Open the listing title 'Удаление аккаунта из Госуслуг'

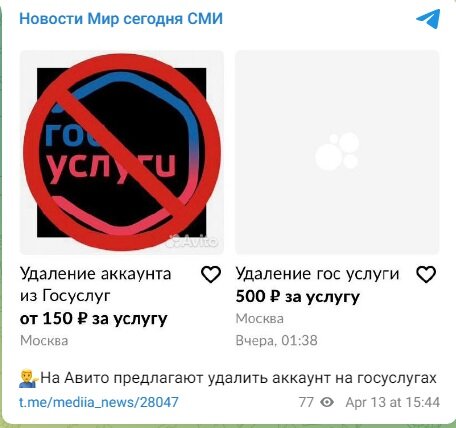click(96, 284)
